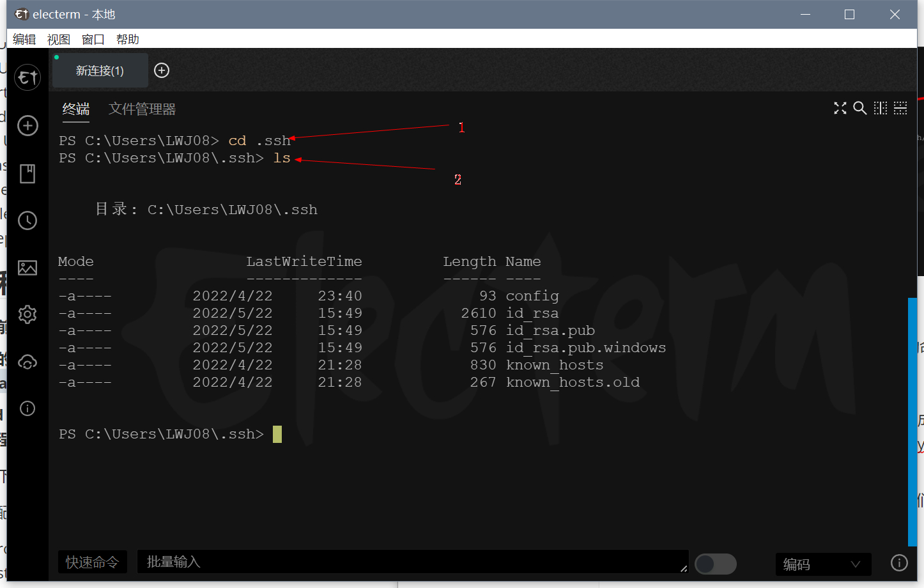Open the about info icon in sidebar
This screenshot has height=588, width=924.
coord(27,408)
